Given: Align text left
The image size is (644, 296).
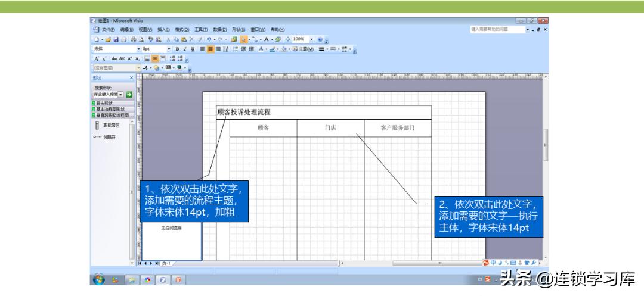Looking at the screenshot, I should (202, 49).
